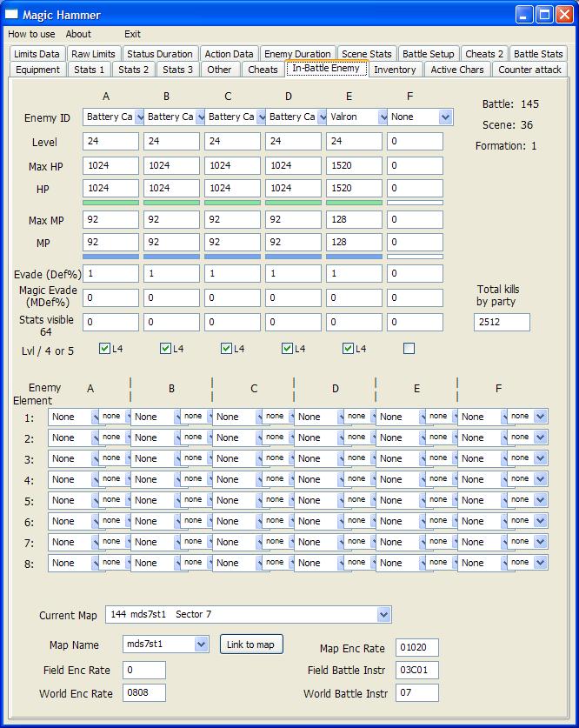This screenshot has height=728, width=579.
Task: Click the Total kills by party field
Action: (x=502, y=322)
